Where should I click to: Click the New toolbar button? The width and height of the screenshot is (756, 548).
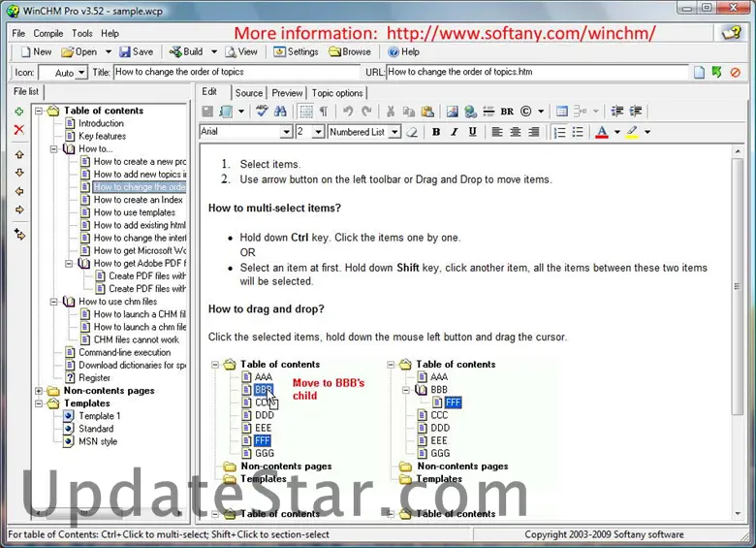click(x=36, y=51)
